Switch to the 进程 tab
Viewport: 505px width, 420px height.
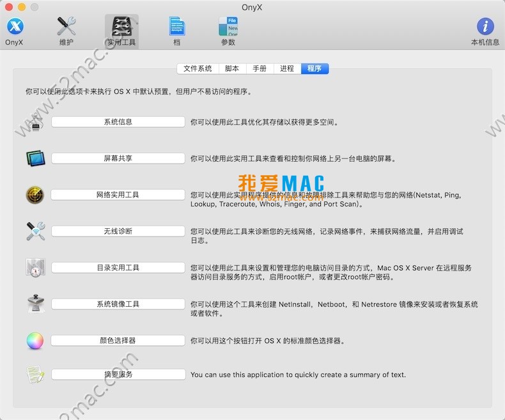coord(287,68)
